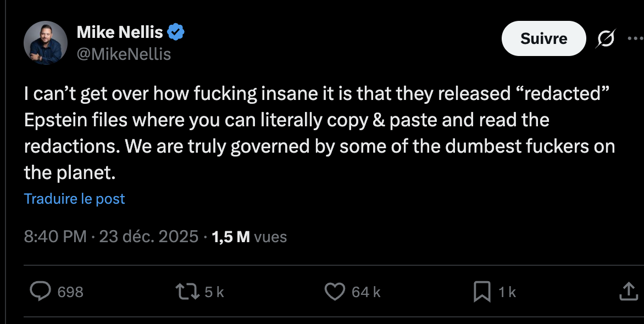Click the blue verified badge
The width and height of the screenshot is (644, 324).
click(175, 32)
